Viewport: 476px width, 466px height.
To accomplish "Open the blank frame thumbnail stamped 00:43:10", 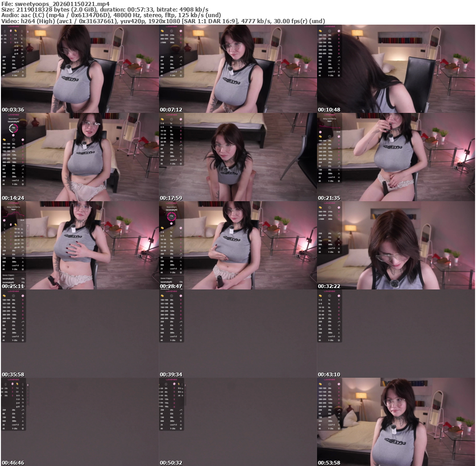I will click(396, 334).
